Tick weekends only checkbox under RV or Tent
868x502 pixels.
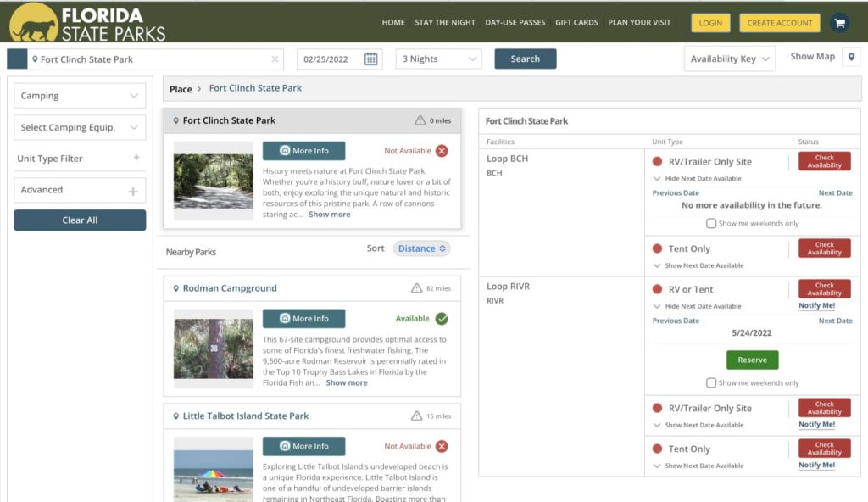coord(711,383)
